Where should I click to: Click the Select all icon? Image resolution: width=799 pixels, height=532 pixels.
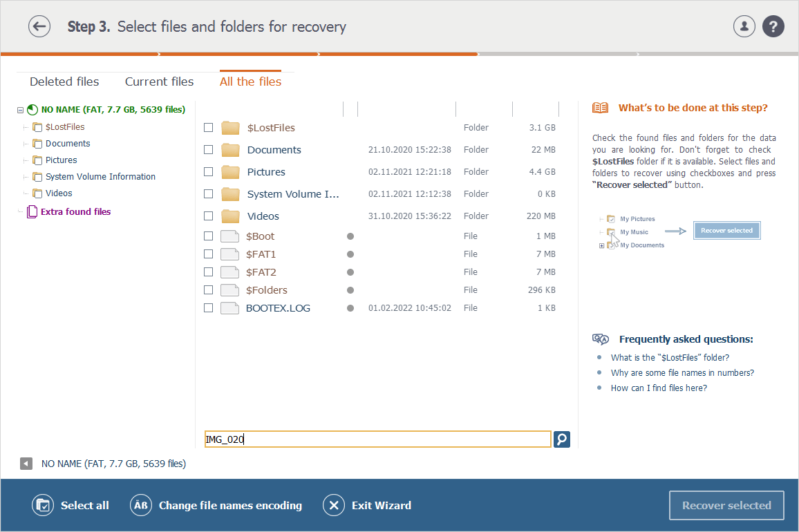pyautogui.click(x=43, y=506)
